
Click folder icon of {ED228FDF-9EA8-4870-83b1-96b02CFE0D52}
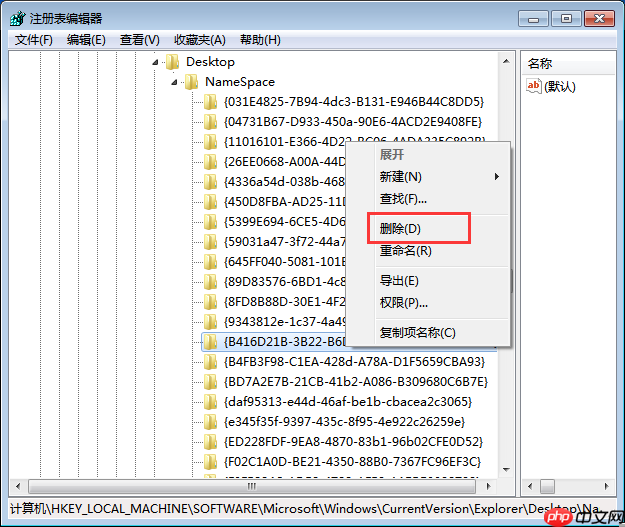click(x=210, y=442)
